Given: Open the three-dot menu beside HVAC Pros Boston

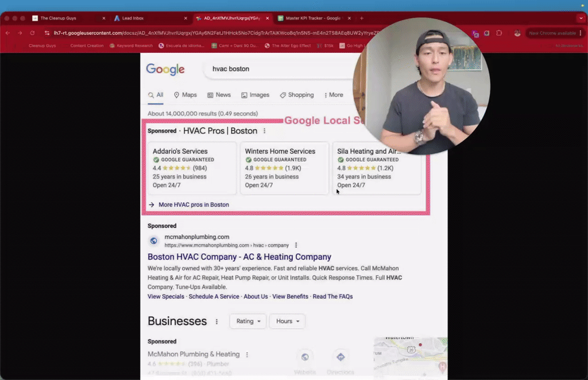Looking at the screenshot, I should [x=264, y=131].
